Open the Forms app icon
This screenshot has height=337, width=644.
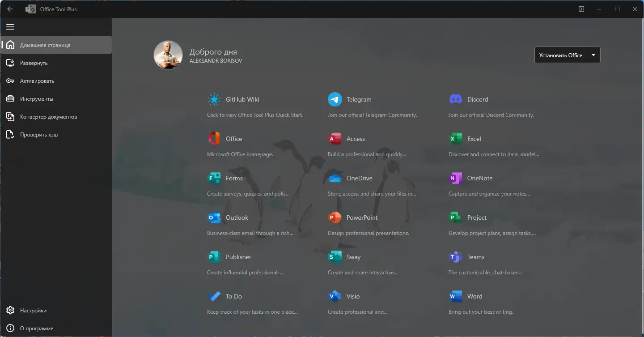coord(214,178)
